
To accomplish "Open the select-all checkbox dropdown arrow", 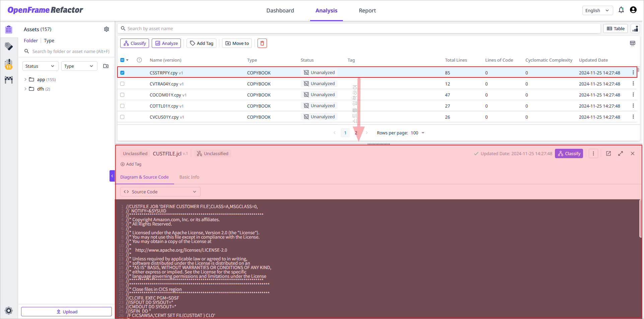I will [x=127, y=60].
